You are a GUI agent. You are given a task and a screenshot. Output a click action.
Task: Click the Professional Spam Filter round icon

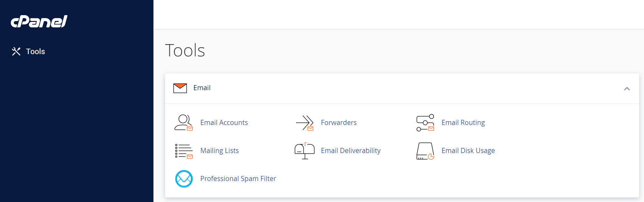tap(184, 179)
